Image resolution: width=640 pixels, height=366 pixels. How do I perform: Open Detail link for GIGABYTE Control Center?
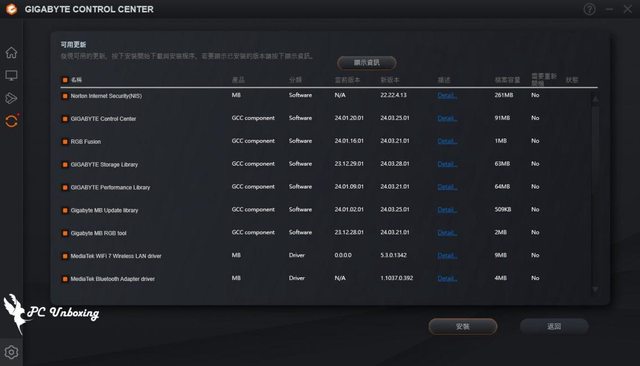pos(447,118)
